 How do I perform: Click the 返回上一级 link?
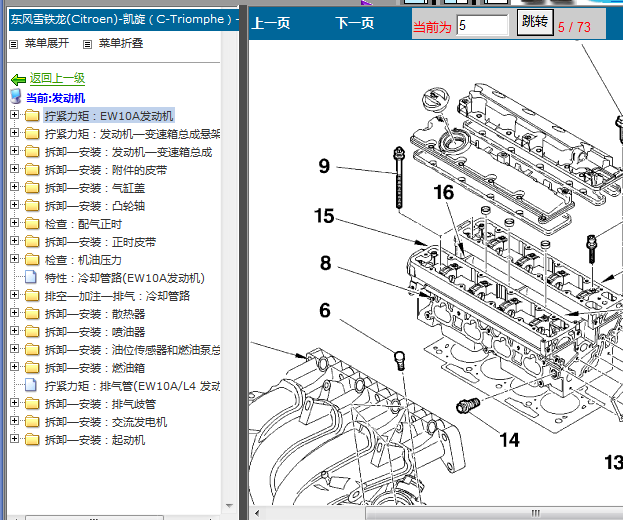57,78
